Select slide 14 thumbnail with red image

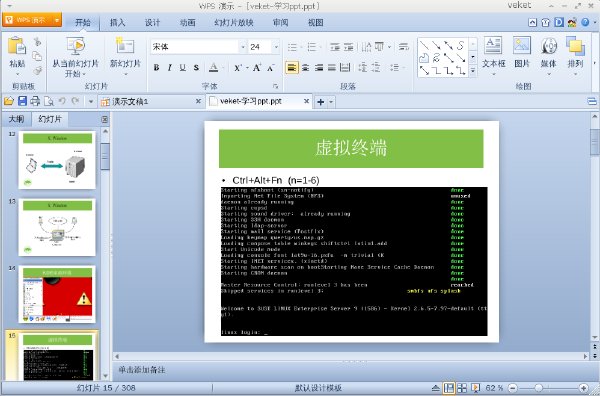(57, 294)
